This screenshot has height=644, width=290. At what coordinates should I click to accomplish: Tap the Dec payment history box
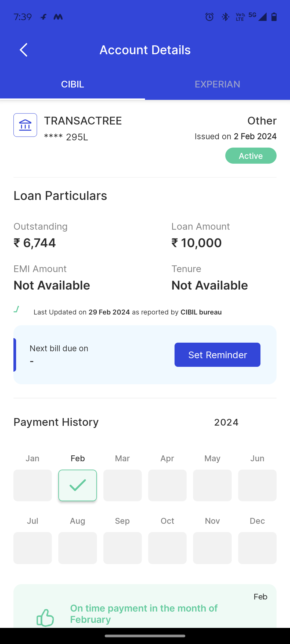tap(257, 548)
